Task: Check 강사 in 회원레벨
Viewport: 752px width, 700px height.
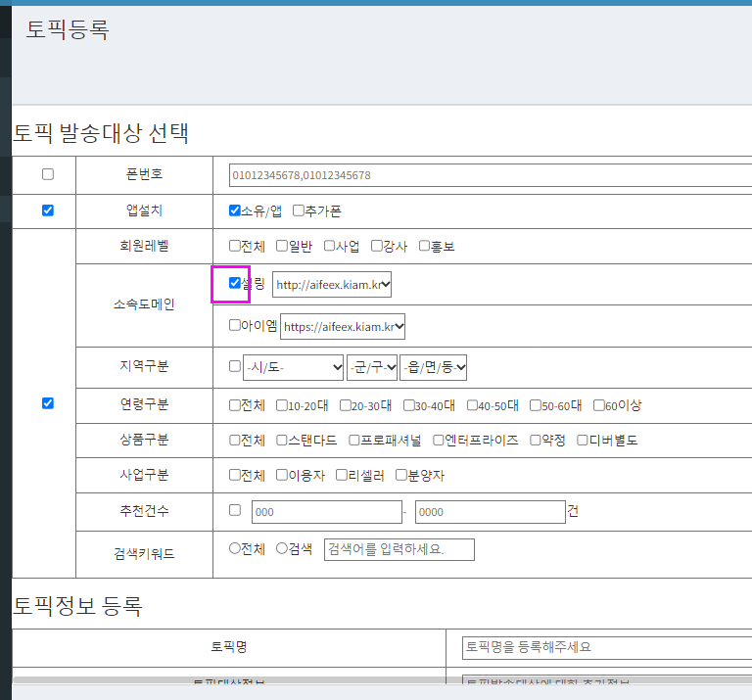Action: coord(377,246)
